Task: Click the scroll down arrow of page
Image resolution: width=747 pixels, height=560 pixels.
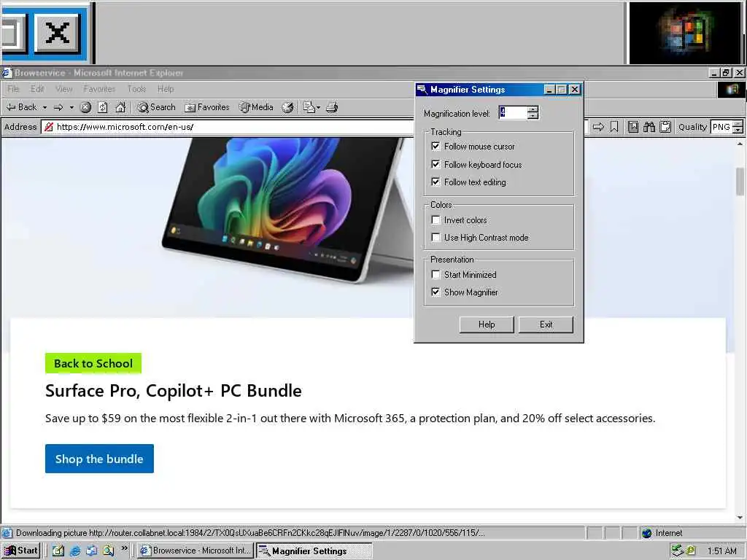Action: [740, 517]
